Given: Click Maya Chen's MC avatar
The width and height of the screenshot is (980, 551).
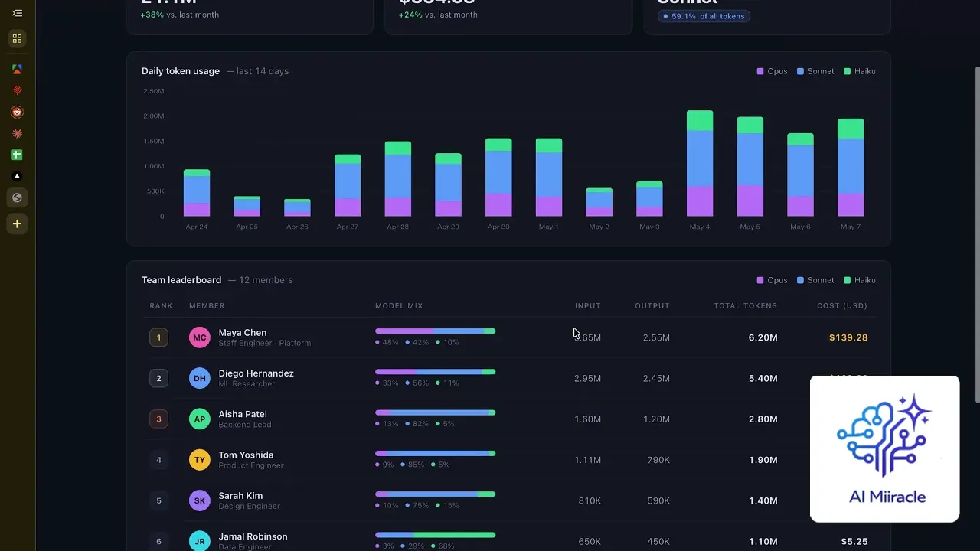Looking at the screenshot, I should [x=200, y=337].
